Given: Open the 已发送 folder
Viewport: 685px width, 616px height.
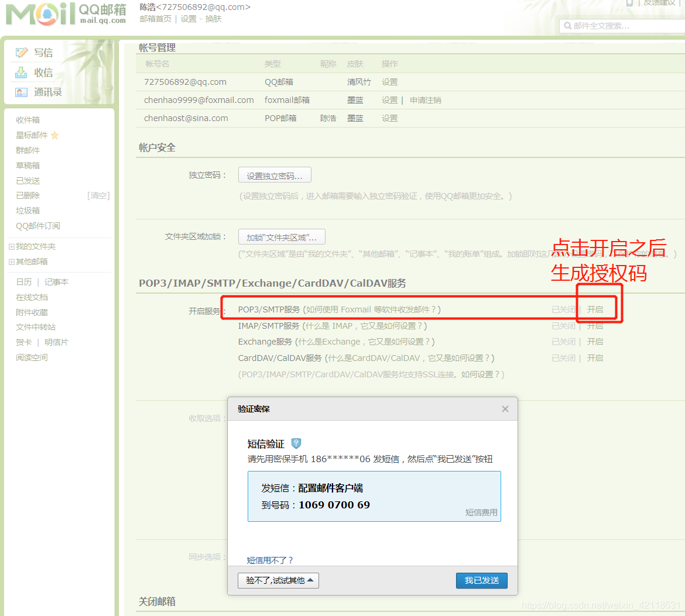Looking at the screenshot, I should tap(28, 181).
